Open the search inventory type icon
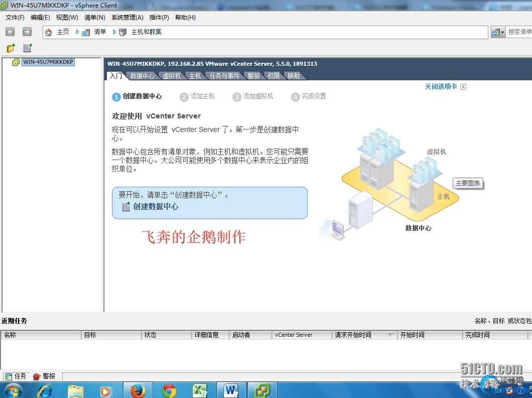The width and height of the screenshot is (532, 398). pos(496,32)
